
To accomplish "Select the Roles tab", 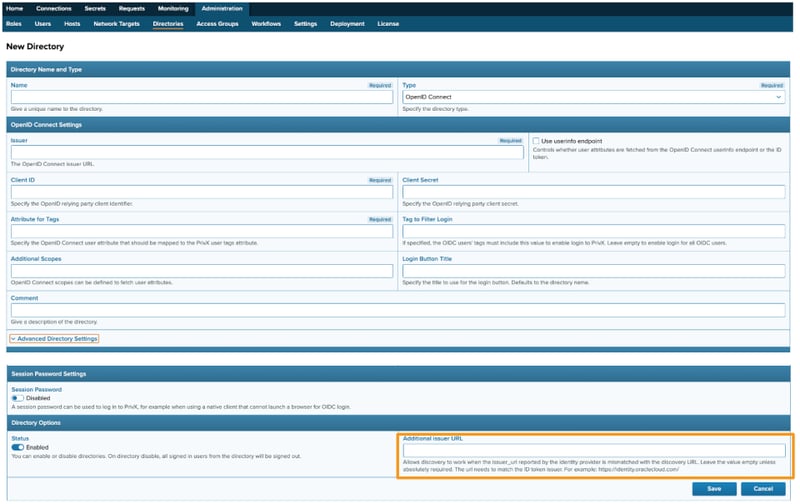I will pos(14,23).
